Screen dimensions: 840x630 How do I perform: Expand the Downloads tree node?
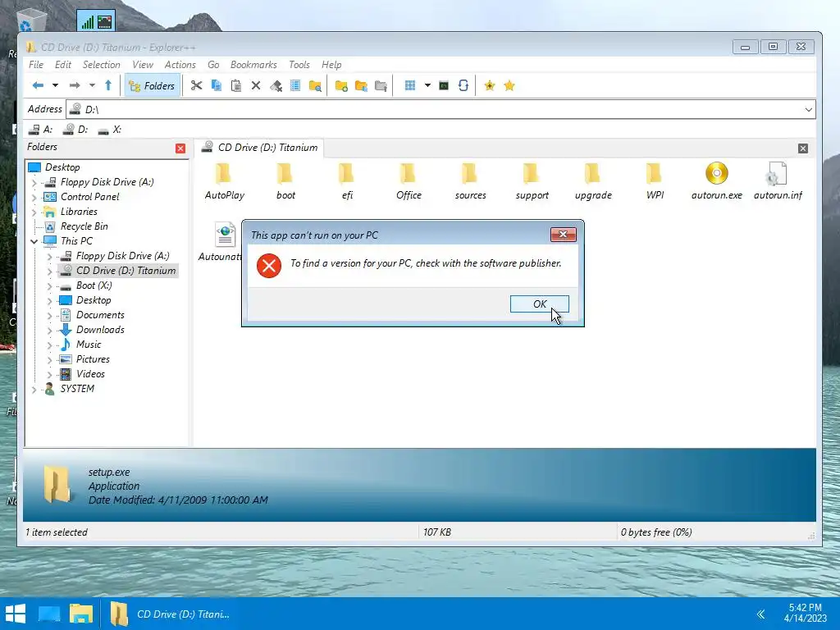tap(50, 330)
